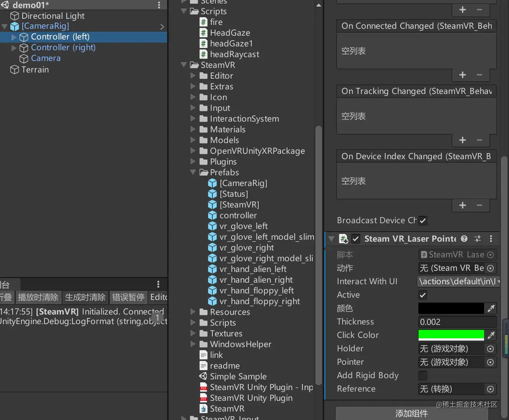Open the Laser Pointer component preset icon
Image resolution: width=509 pixels, height=420 pixels.
coord(478,239)
